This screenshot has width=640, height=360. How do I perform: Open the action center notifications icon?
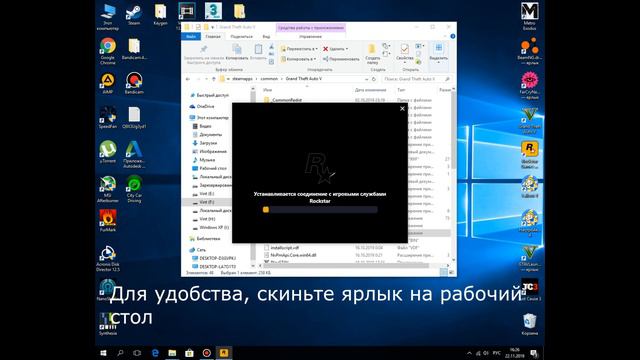click(534, 353)
